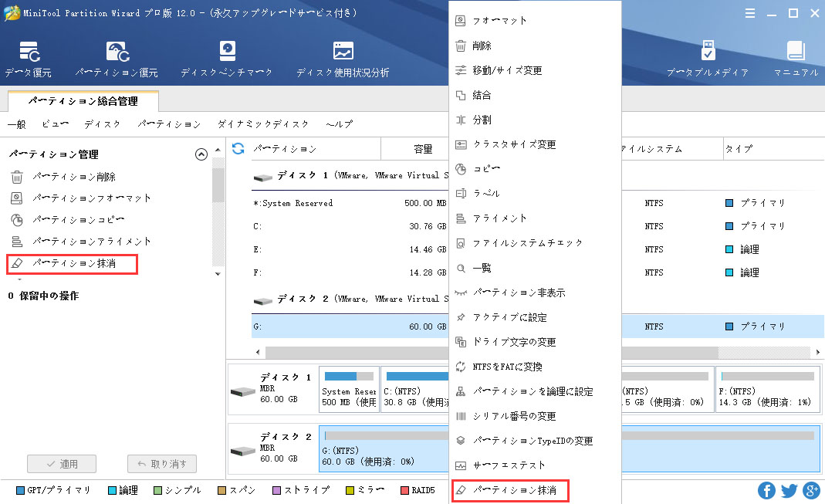Screen dimensions: 825x504
Task: Open the ディスク menu in menu bar
Action: [102, 124]
